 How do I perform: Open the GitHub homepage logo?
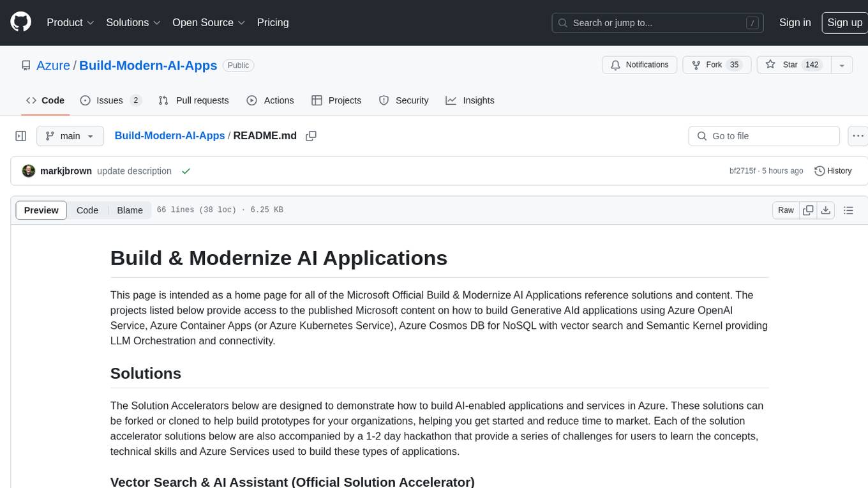20,22
